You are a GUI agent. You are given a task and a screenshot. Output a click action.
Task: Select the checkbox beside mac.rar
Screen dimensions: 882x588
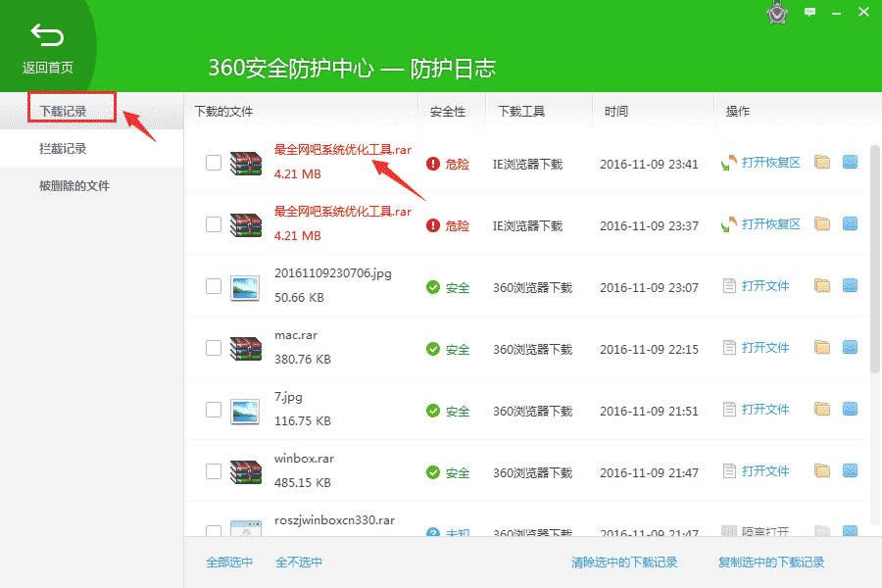coord(214,348)
